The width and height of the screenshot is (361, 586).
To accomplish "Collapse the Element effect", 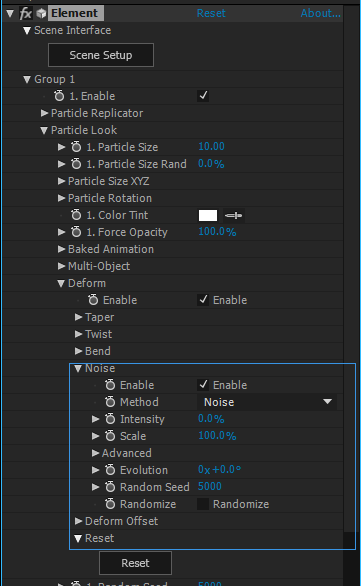I will 10,14.
